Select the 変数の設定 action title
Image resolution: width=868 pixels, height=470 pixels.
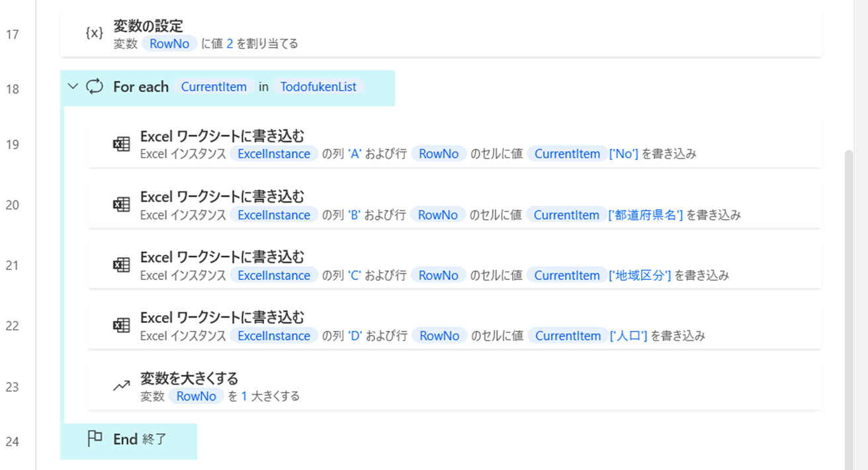point(148,26)
